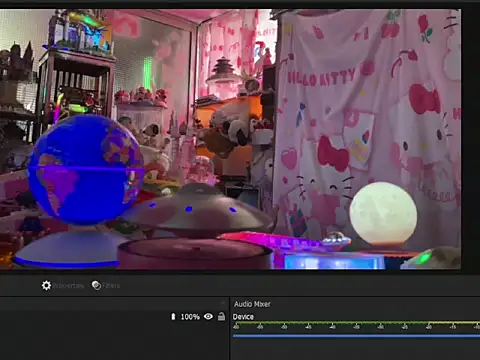
Task: Open source Filters button text
Action: (111, 286)
